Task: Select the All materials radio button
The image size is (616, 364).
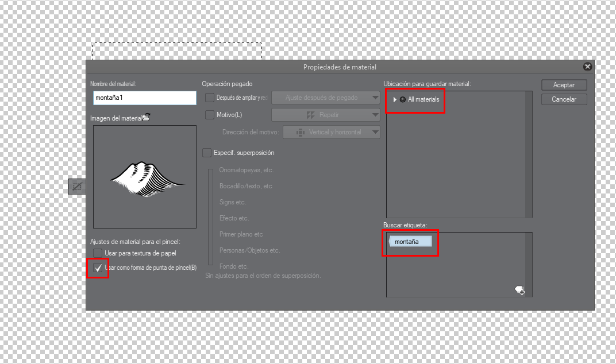Action: pos(403,100)
